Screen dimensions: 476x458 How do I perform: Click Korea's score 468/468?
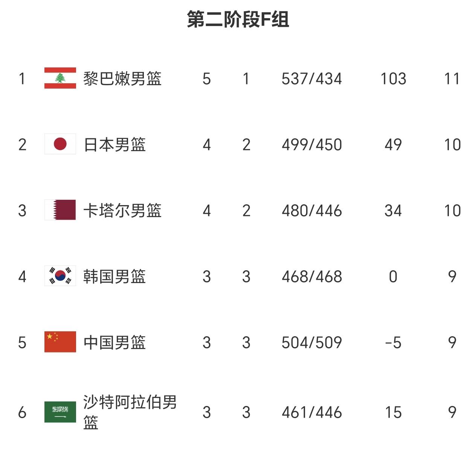[312, 277]
